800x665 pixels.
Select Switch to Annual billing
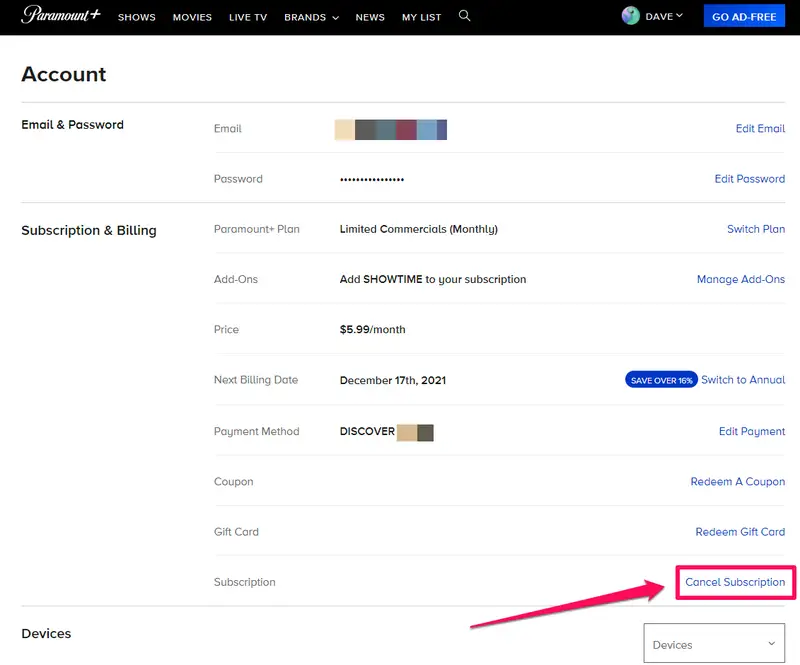(743, 380)
